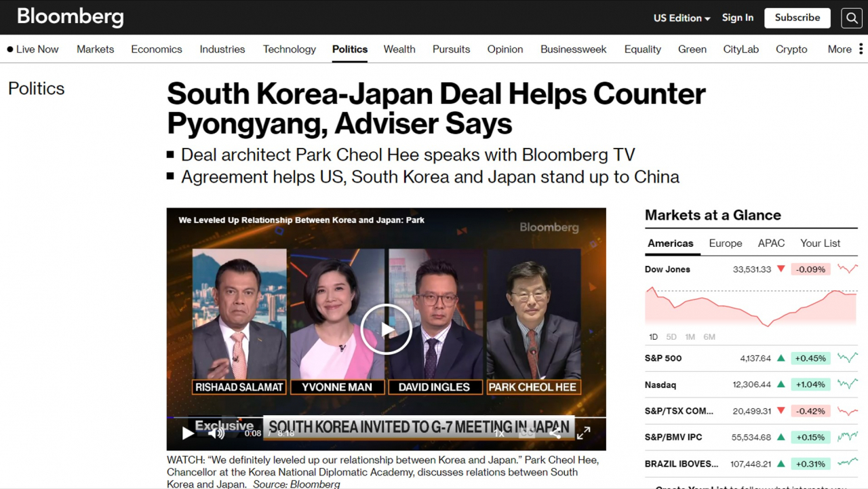Screen dimensions: 868x489
Task: Click the S&P 500 index name
Action: tap(663, 358)
